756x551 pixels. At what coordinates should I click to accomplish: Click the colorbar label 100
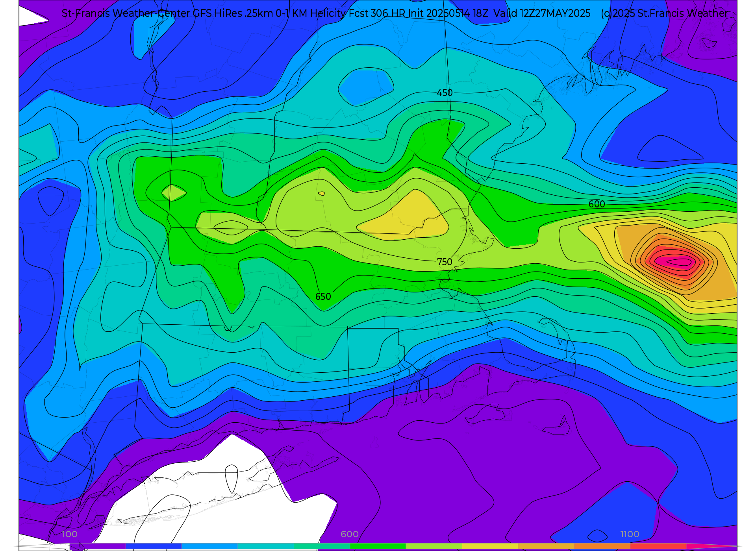click(x=70, y=534)
